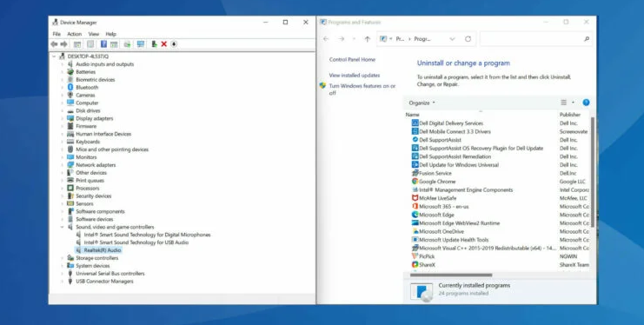
Task: Select Fusion Service program row
Action: [435, 173]
